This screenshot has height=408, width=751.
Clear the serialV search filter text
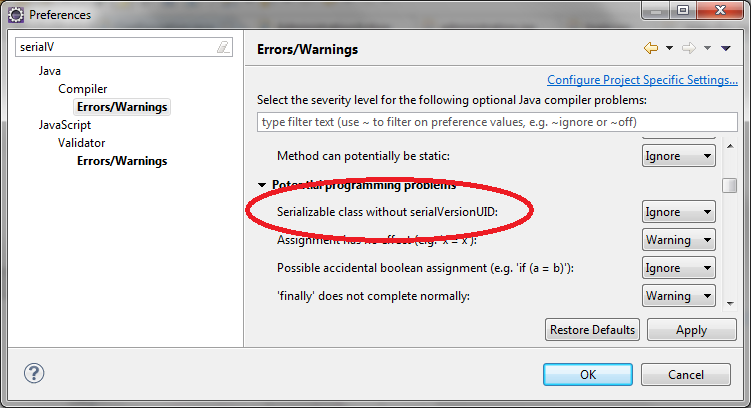(x=222, y=47)
